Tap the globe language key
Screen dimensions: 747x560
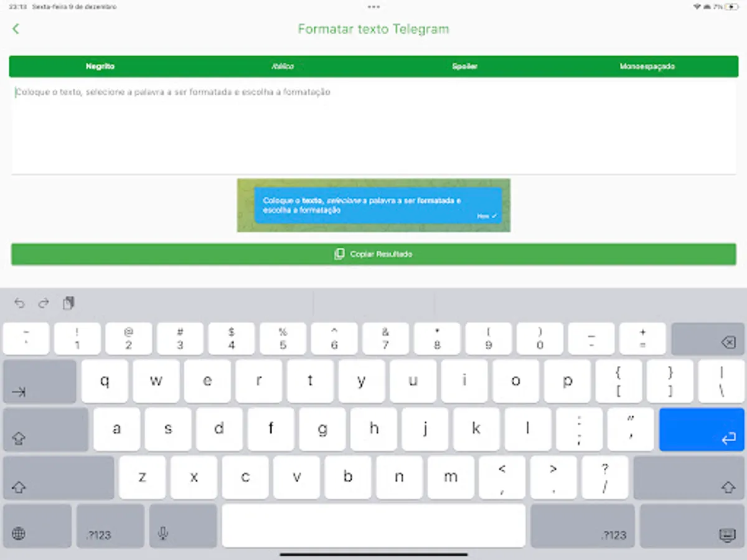coord(37,526)
